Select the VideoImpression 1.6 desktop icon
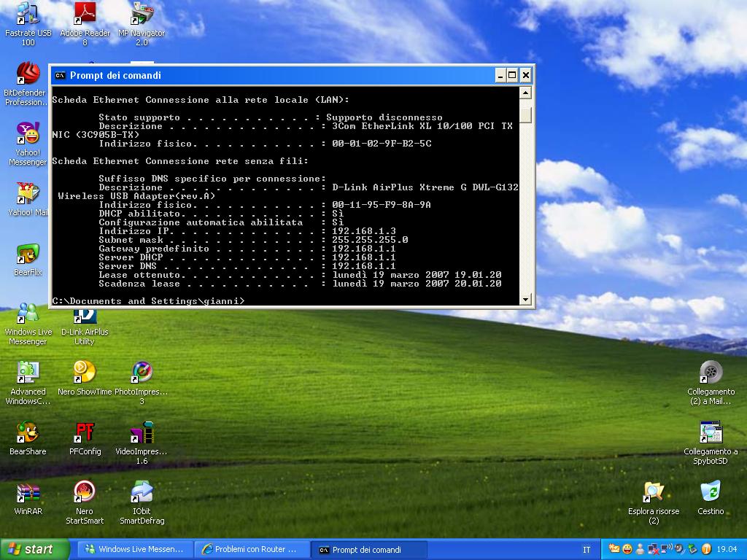This screenshot has width=747, height=560. coord(142,443)
